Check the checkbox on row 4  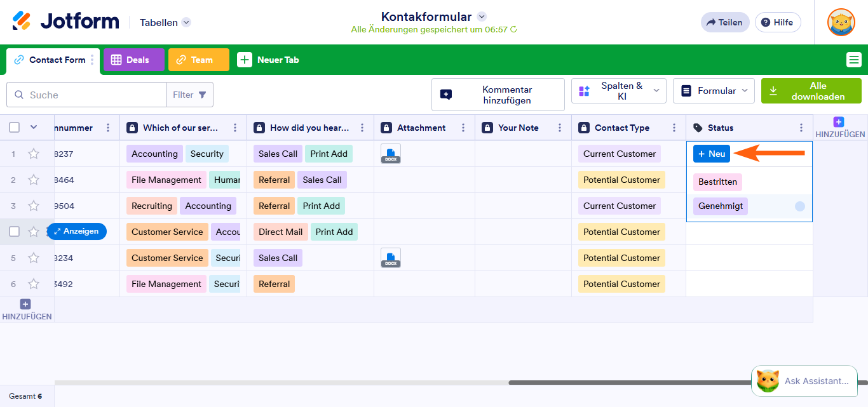[14, 231]
